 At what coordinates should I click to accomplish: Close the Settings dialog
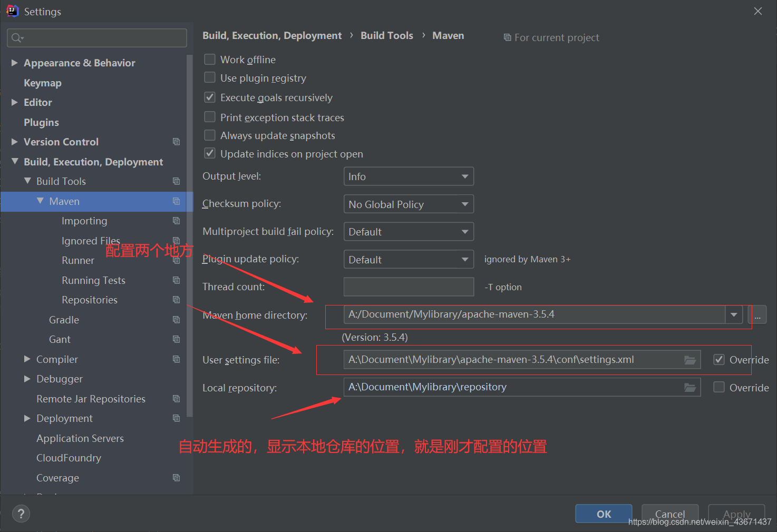[x=758, y=11]
